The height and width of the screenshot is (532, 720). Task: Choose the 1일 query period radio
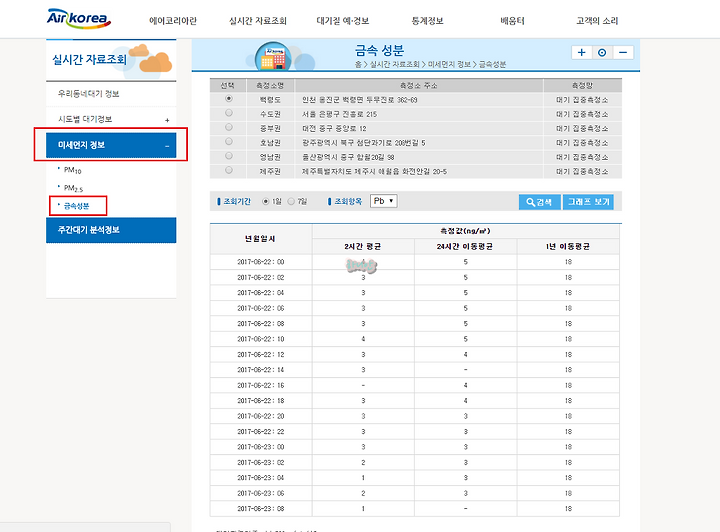click(x=265, y=202)
